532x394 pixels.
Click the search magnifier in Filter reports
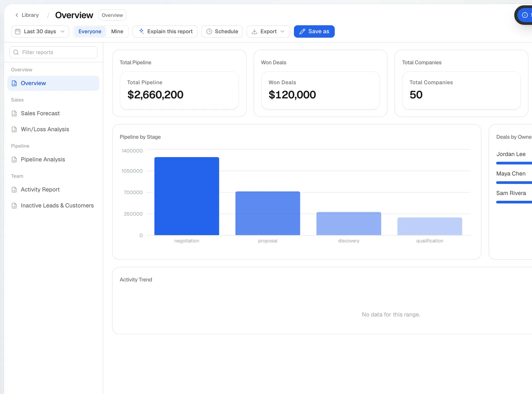click(16, 52)
